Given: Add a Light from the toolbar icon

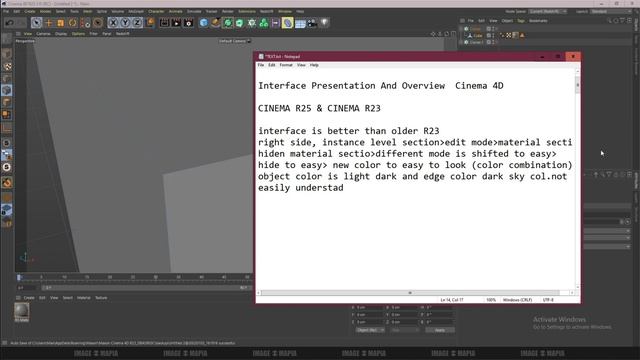Looking at the screenshot, I should tap(324, 22).
